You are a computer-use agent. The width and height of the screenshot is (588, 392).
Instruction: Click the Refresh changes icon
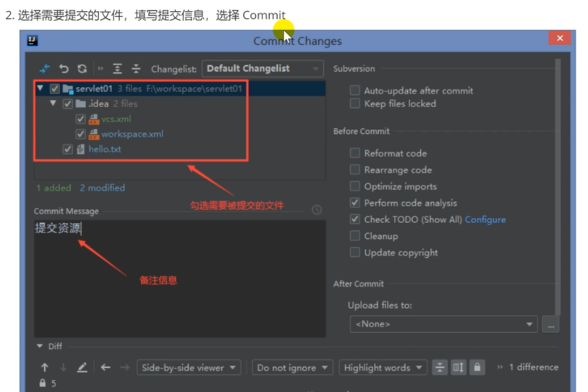[82, 68]
